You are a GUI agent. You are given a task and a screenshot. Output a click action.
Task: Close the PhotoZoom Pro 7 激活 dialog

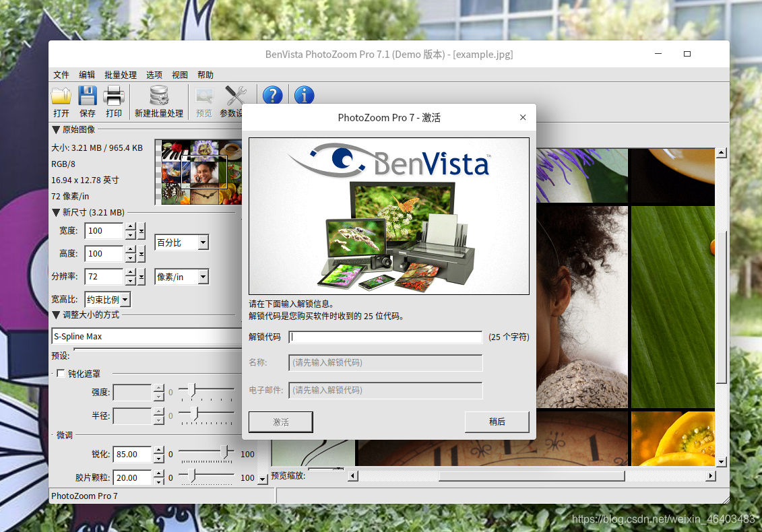point(523,117)
